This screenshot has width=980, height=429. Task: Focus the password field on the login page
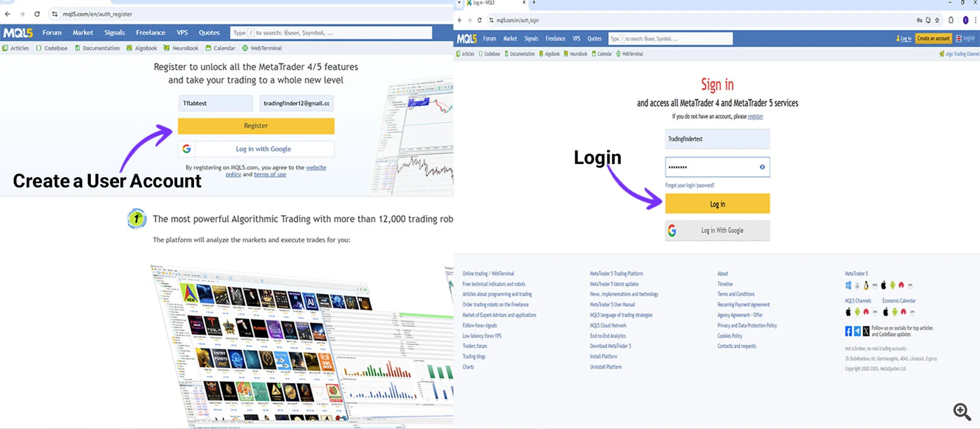[x=717, y=167]
